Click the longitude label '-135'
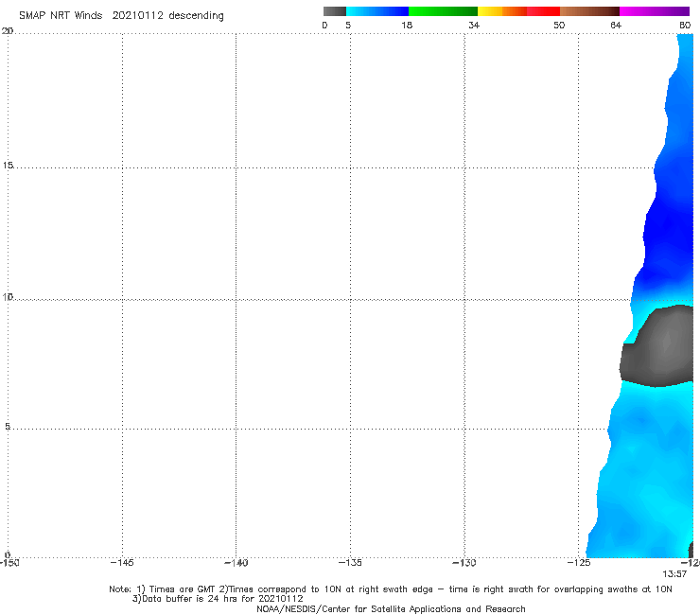Image resolution: width=700 pixels, height=615 pixels. pyautogui.click(x=350, y=563)
